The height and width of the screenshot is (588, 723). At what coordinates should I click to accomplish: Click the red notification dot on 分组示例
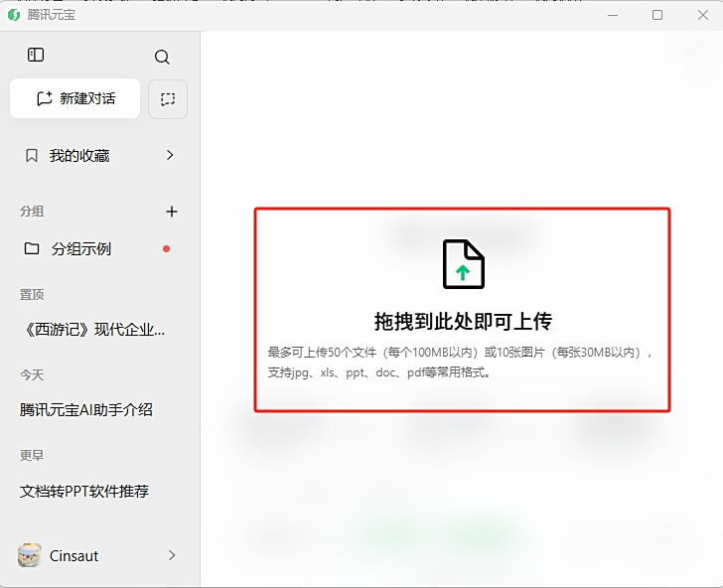[x=167, y=249]
